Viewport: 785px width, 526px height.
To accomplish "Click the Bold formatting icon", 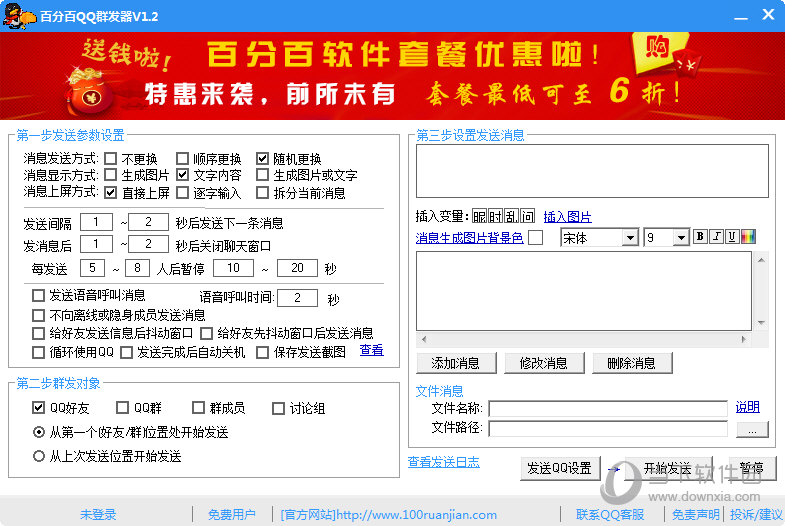I will tap(700, 236).
